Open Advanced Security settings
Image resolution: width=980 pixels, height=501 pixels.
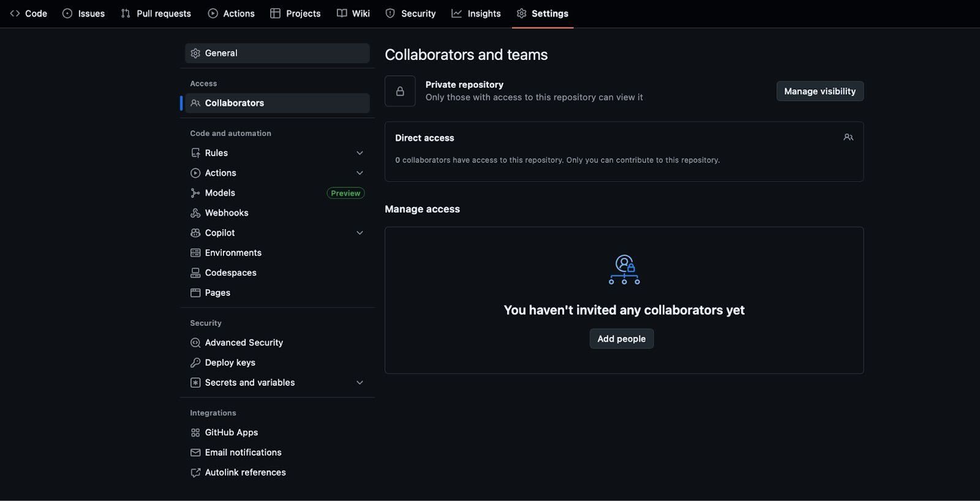point(277,343)
